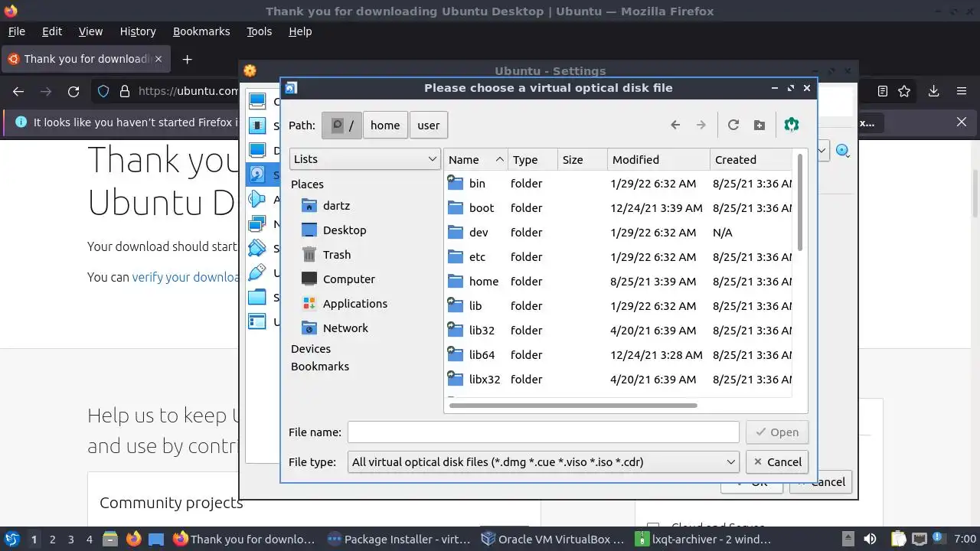
Task: Dismiss the Firefox notification bar
Action: click(962, 122)
